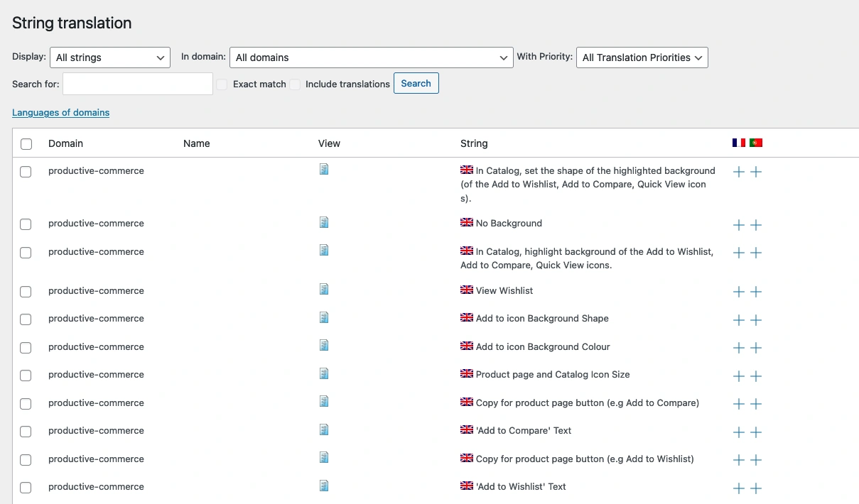Click the 'Name' column header
The width and height of the screenshot is (859, 504).
197,143
